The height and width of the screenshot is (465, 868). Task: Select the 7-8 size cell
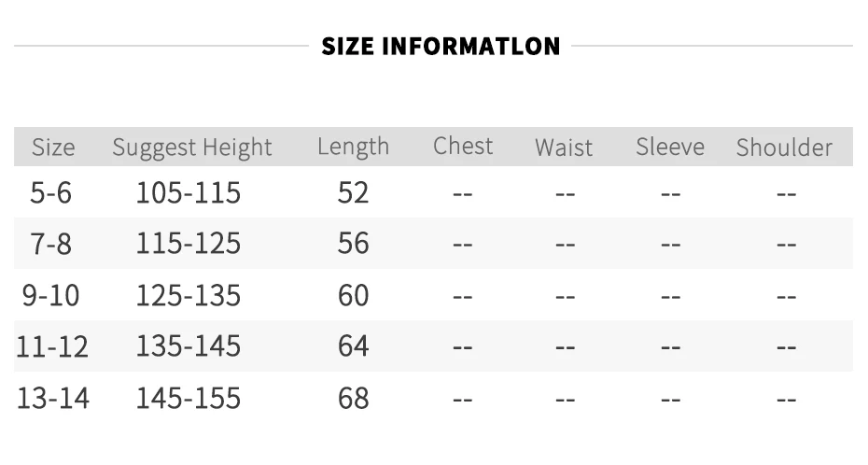(51, 244)
